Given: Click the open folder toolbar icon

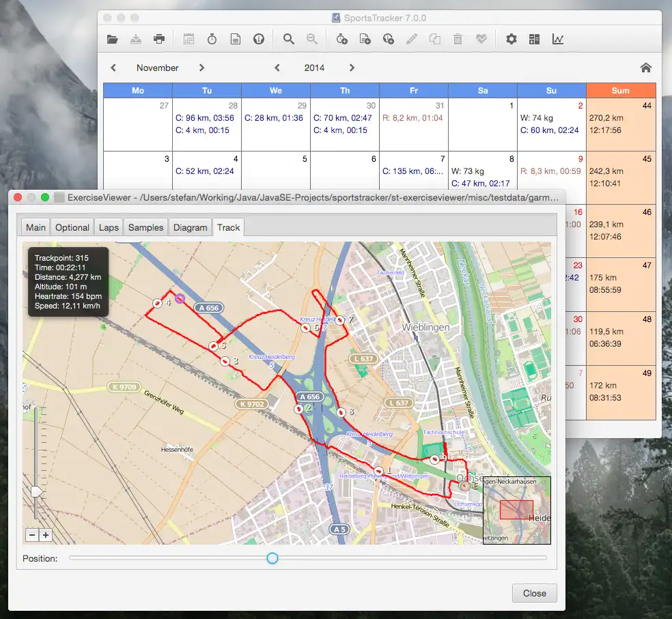Looking at the screenshot, I should coord(113,40).
